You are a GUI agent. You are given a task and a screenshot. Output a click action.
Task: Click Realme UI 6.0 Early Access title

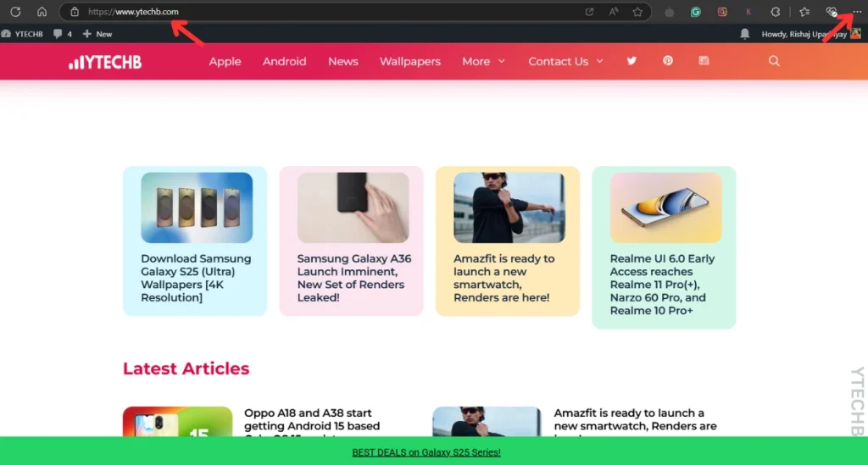(x=663, y=285)
